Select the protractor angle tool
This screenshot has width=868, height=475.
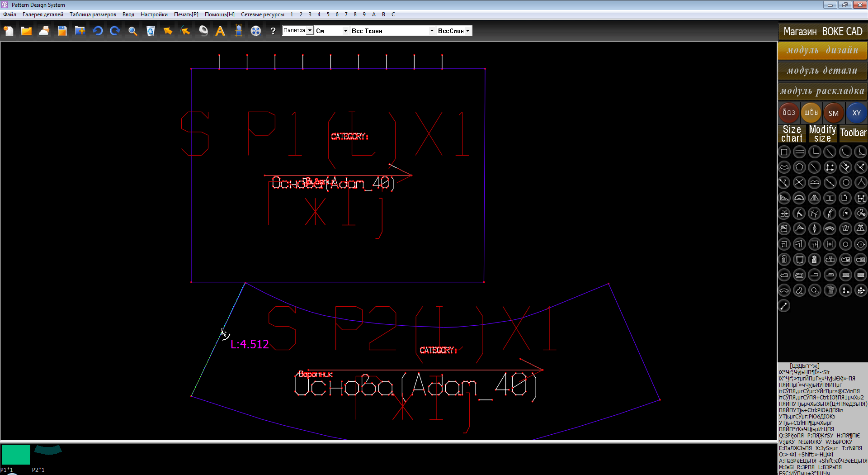click(799, 198)
